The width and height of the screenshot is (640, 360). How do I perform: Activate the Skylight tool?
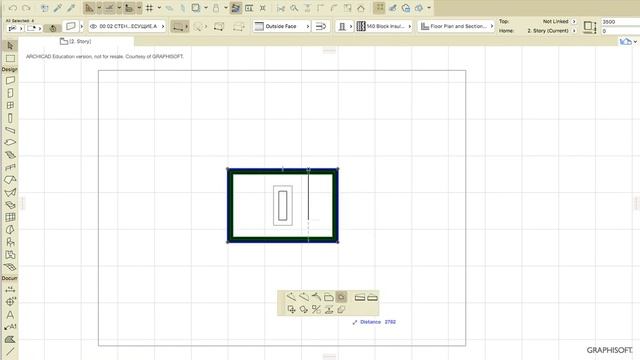tap(10, 205)
